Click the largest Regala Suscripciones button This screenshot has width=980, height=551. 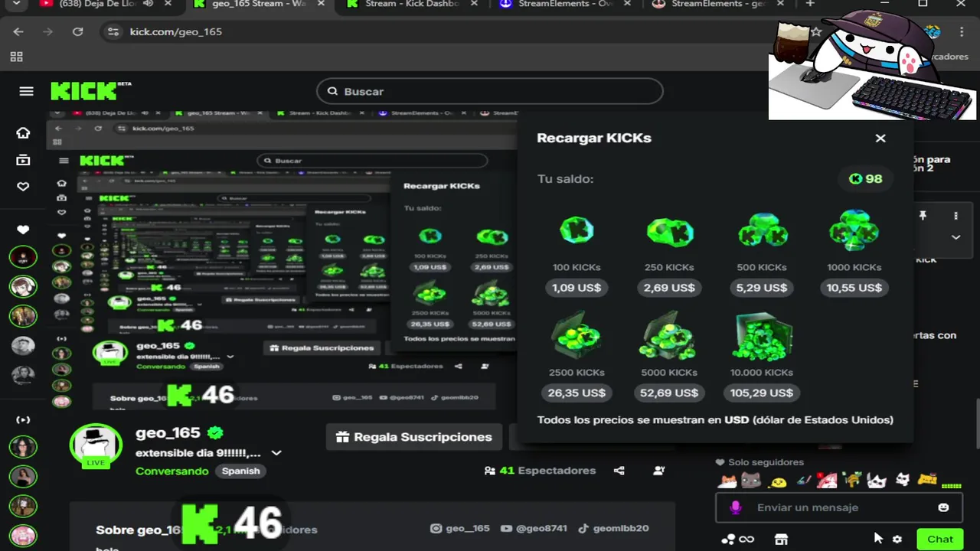(413, 437)
